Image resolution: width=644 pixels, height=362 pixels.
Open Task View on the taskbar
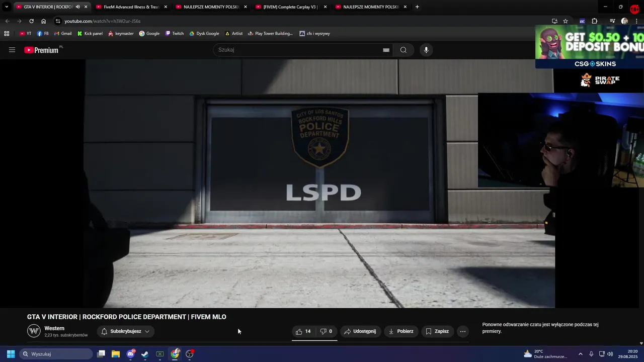pos(101,354)
